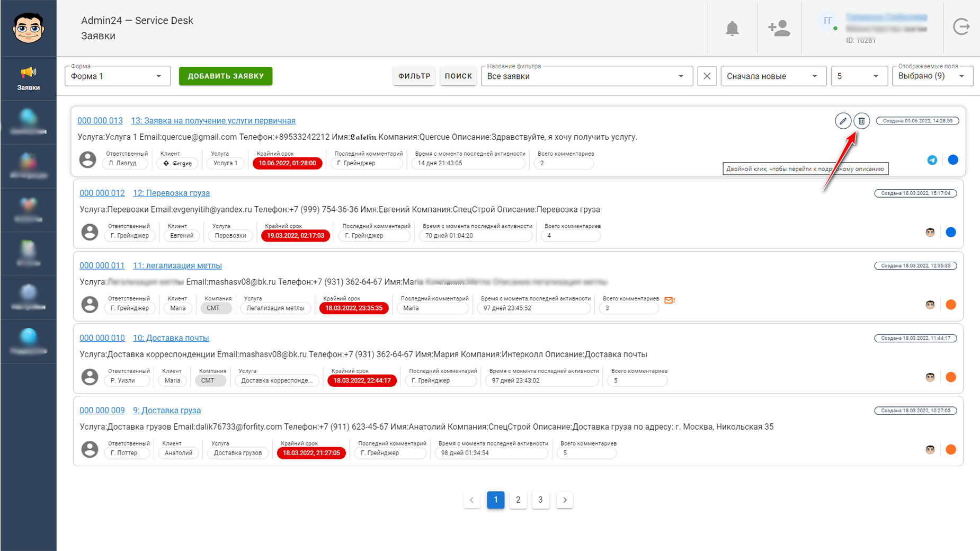Viewport: 980px width, 551px height.
Task: Open link 11: легализация метлы
Action: click(x=177, y=266)
